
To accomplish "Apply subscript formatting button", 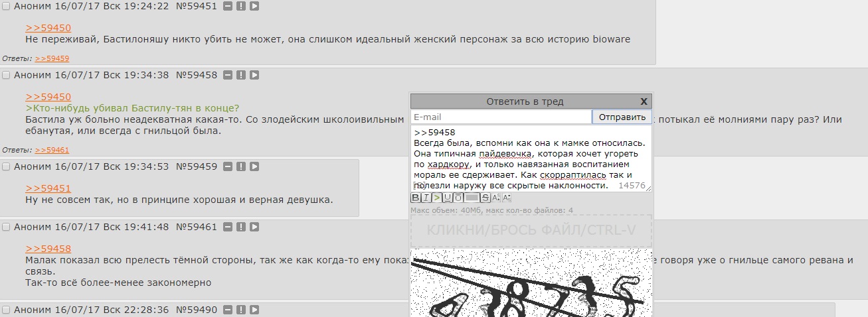I will (507, 198).
